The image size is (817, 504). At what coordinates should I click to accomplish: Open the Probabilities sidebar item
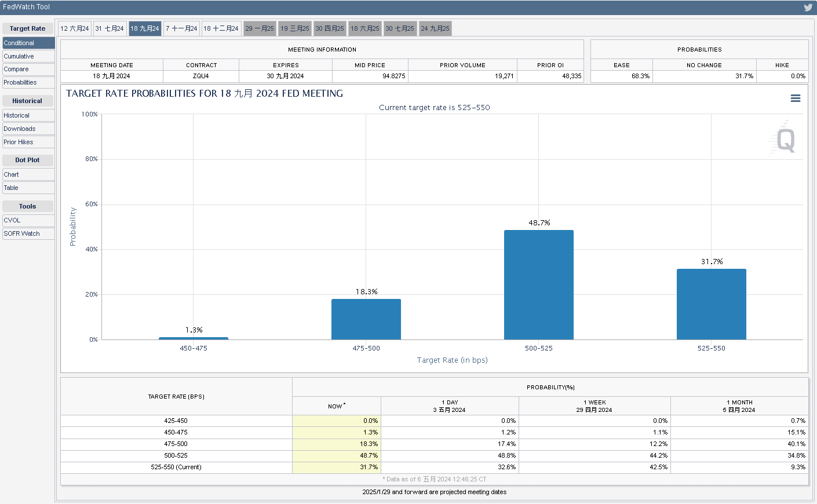tap(28, 82)
